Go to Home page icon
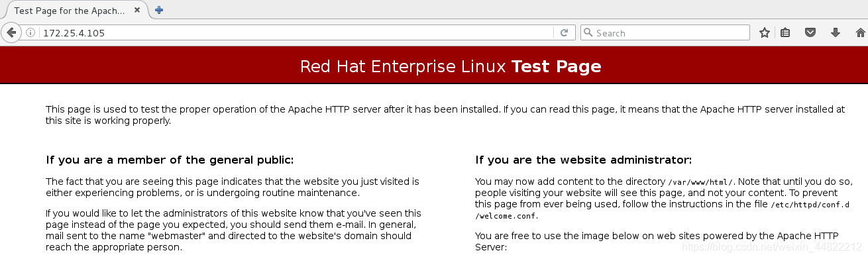This screenshot has height=259, width=868. pos(860,32)
